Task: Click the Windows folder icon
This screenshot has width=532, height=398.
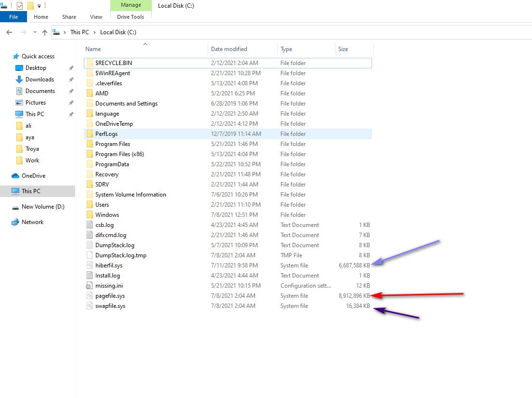Action: [89, 215]
